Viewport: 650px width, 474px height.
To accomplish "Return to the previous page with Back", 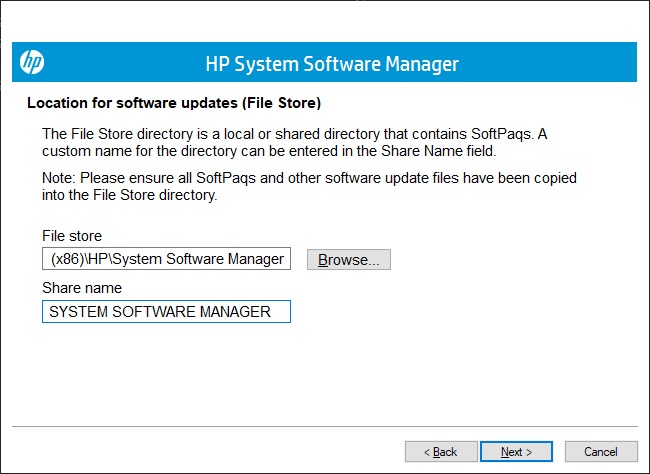I will tap(439, 452).
